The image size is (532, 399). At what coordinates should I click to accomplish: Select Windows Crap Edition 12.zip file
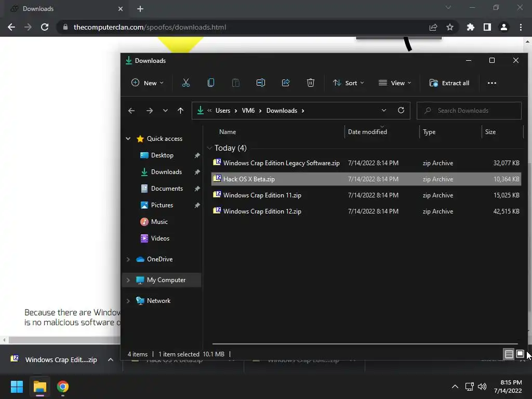click(366, 211)
